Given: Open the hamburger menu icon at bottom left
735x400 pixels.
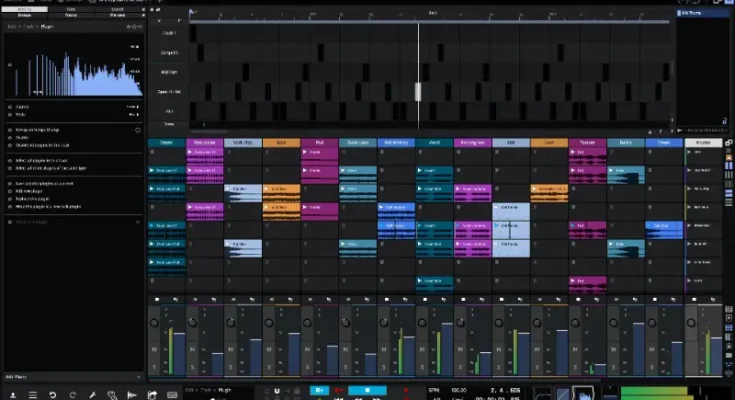Looking at the screenshot, I should pos(32,394).
